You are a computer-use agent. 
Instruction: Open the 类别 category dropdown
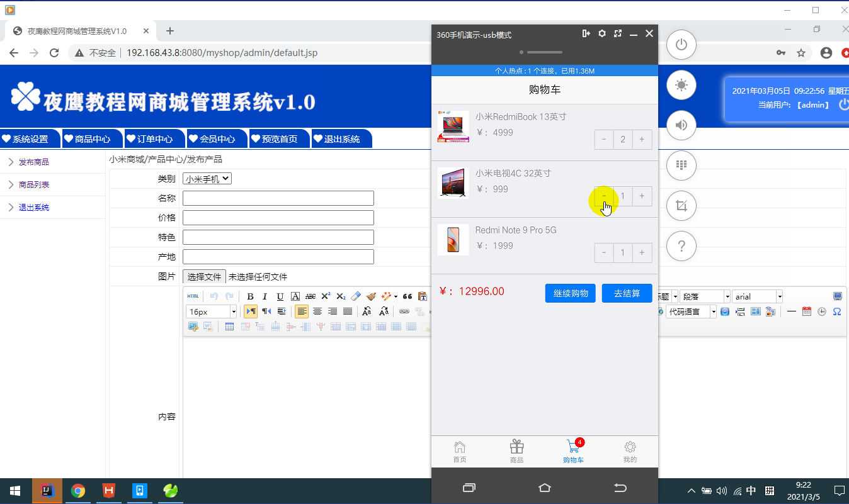[x=207, y=179]
